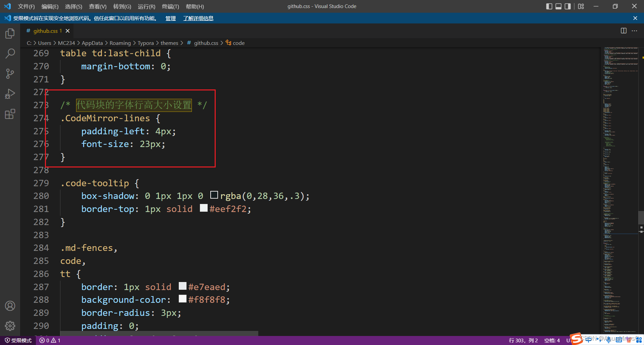Click the 管理 link in the banner

[x=170, y=18]
